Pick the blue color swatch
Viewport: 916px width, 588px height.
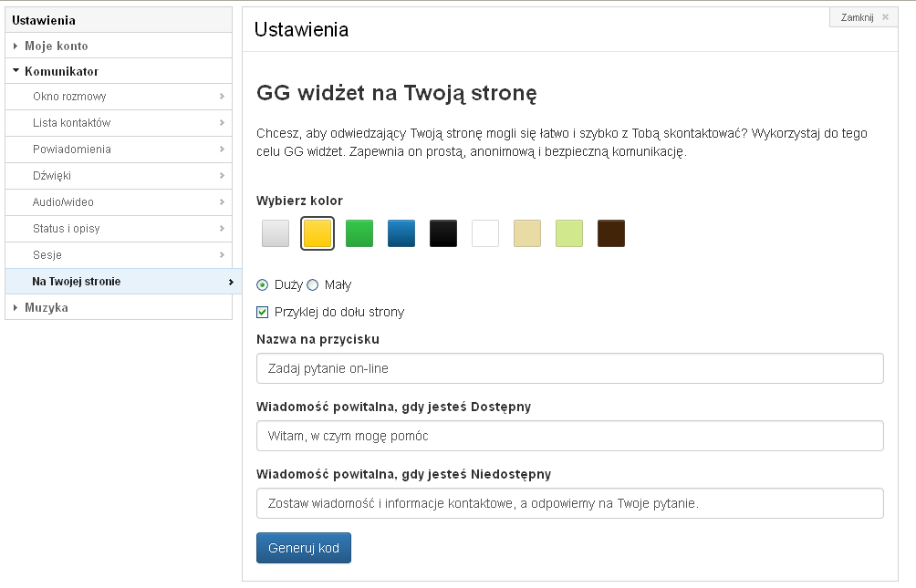(x=401, y=233)
